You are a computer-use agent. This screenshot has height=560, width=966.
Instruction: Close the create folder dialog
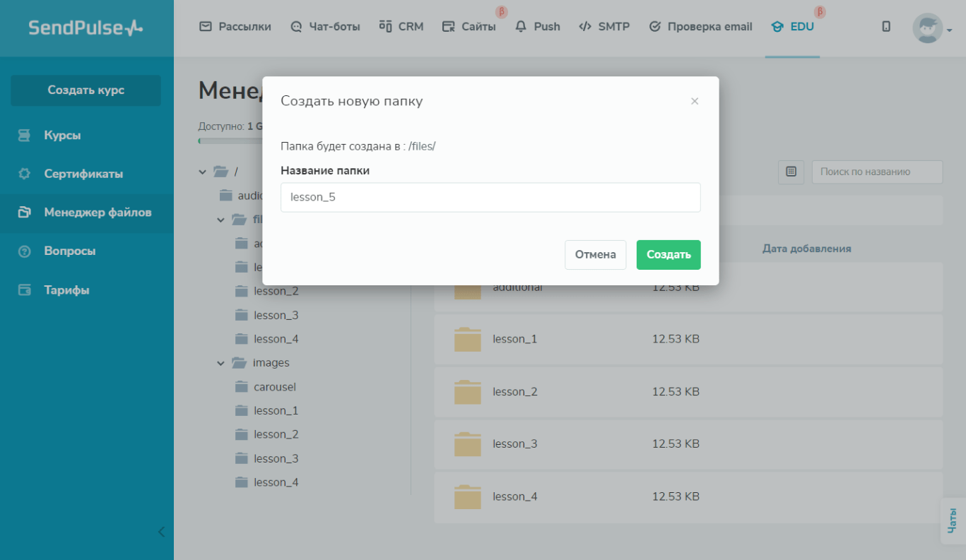pyautogui.click(x=695, y=102)
